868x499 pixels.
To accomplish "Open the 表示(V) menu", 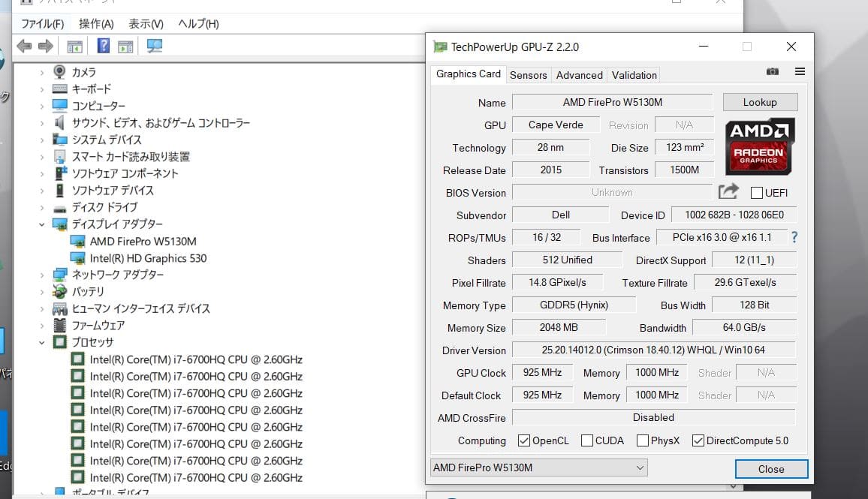I will tap(146, 24).
